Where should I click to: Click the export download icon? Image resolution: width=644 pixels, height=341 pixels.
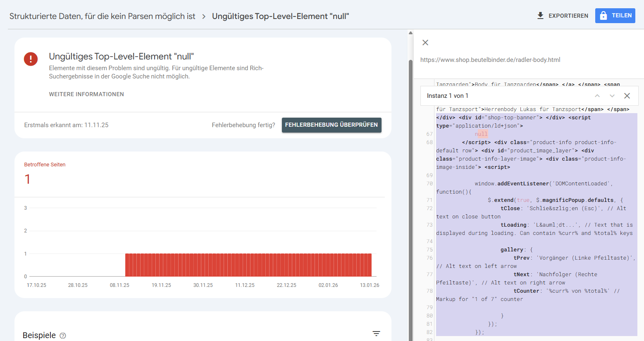click(540, 16)
